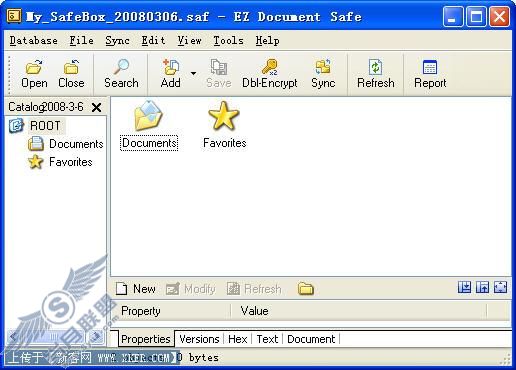Maximize the EZ Document Safe window
516x370 pixels.
pos(476,16)
